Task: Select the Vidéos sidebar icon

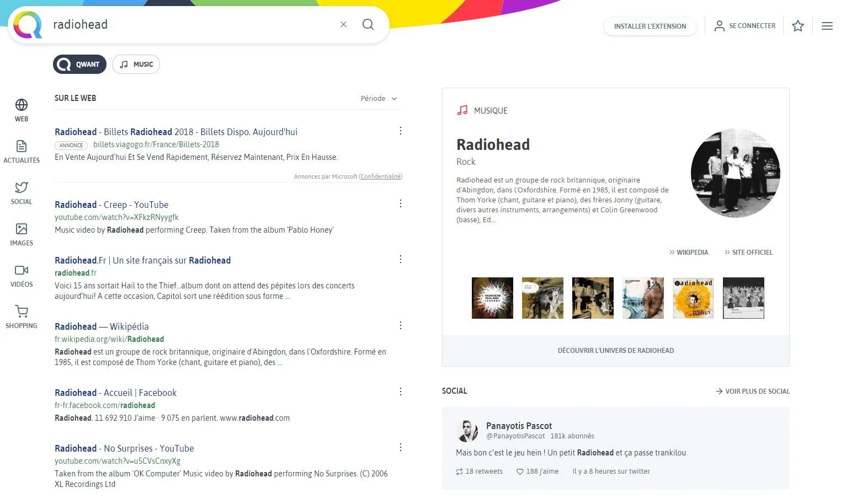Action: (x=21, y=275)
